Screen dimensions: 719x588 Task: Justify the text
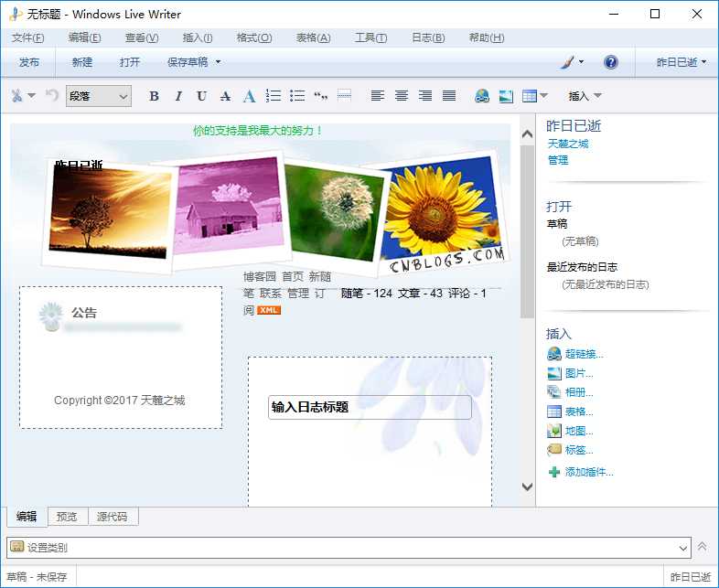[x=449, y=95]
